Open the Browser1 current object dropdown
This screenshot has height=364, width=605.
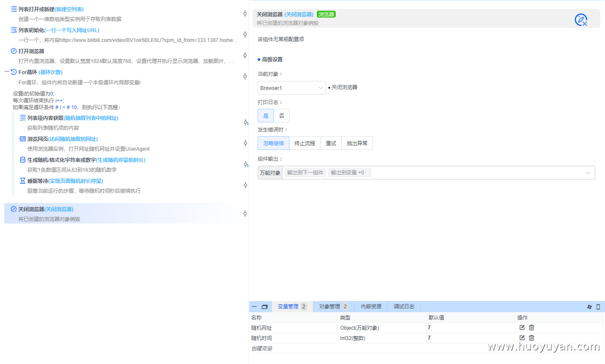292,88
